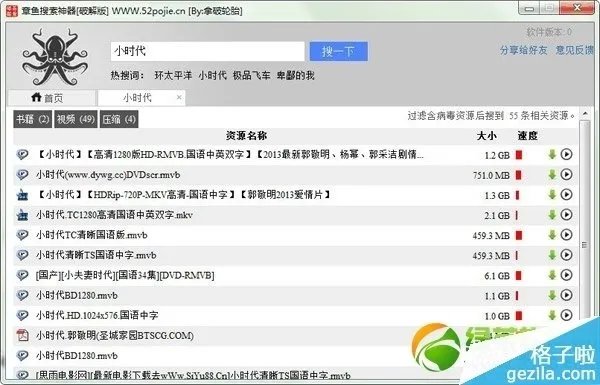Sort by 资源名称 column header
The height and width of the screenshot is (385, 600).
(246, 136)
